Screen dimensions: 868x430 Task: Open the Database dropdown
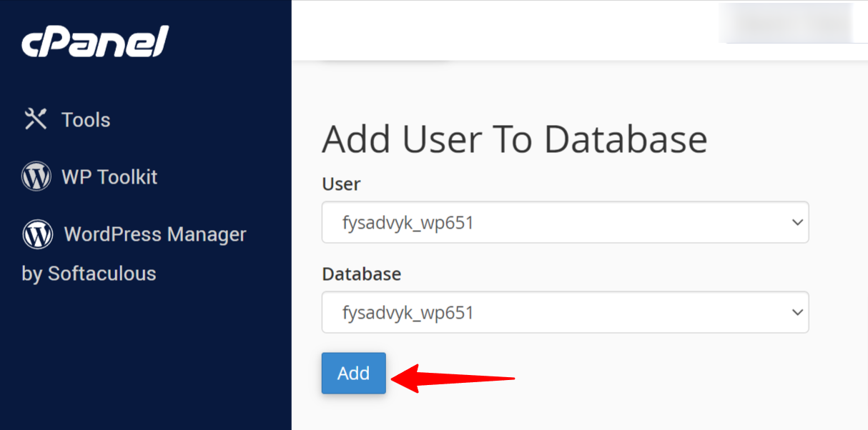(565, 312)
